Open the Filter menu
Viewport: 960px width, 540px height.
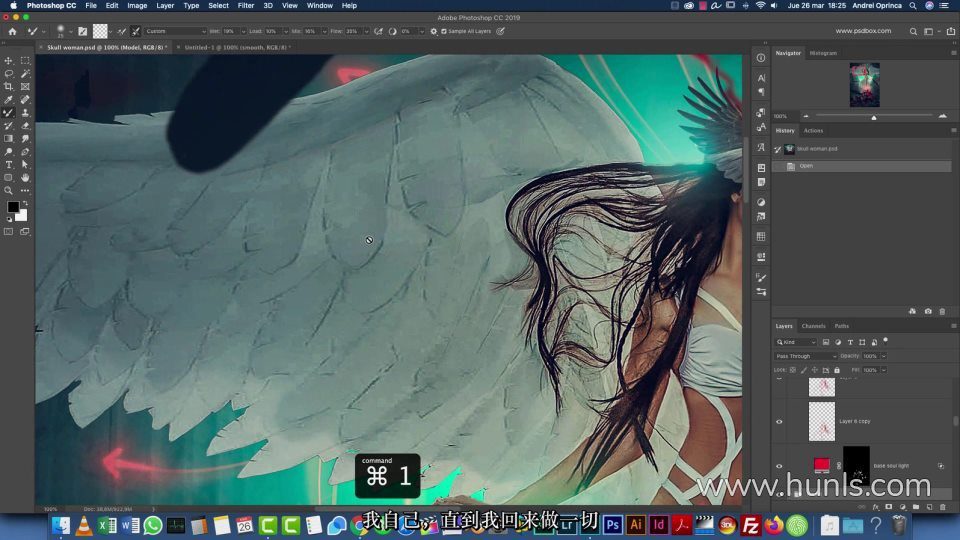coord(246,6)
